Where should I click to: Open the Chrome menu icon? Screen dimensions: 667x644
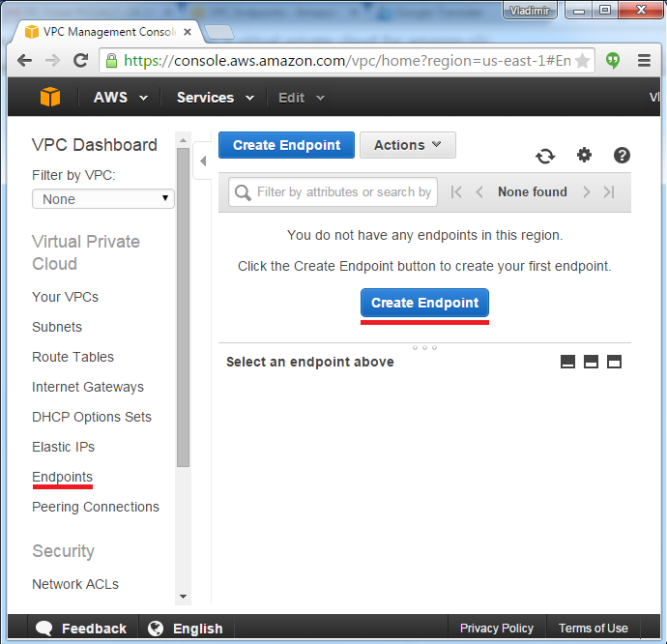[x=643, y=60]
